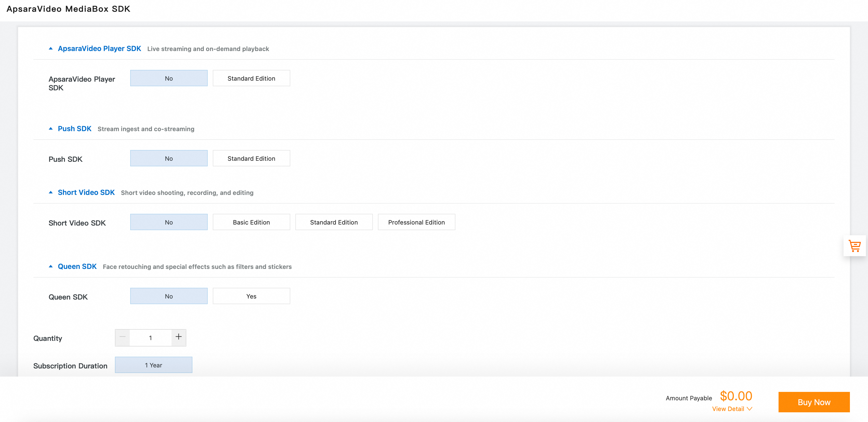Image resolution: width=868 pixels, height=422 pixels.
Task: Click the quantity input field
Action: [x=151, y=338]
